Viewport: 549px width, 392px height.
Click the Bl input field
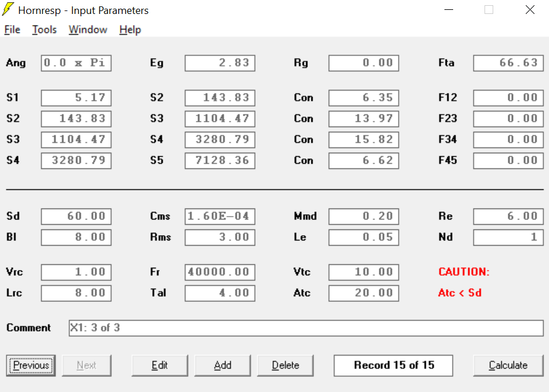(76, 238)
